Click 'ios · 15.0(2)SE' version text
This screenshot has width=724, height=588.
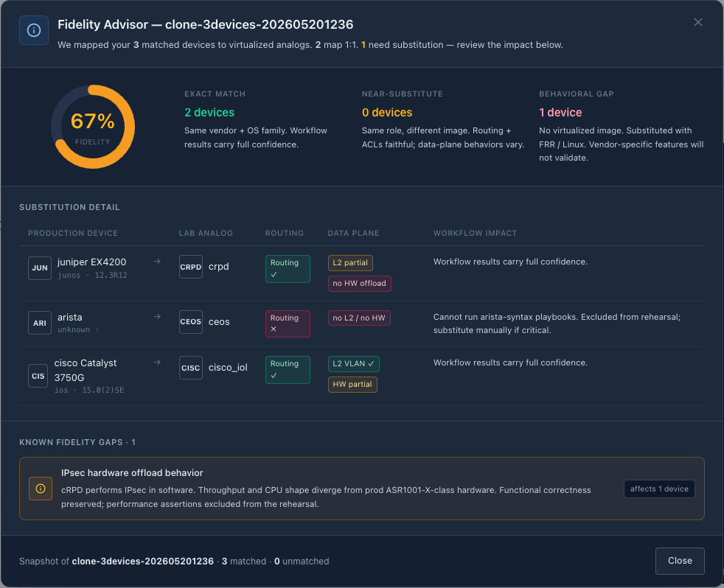(89, 390)
